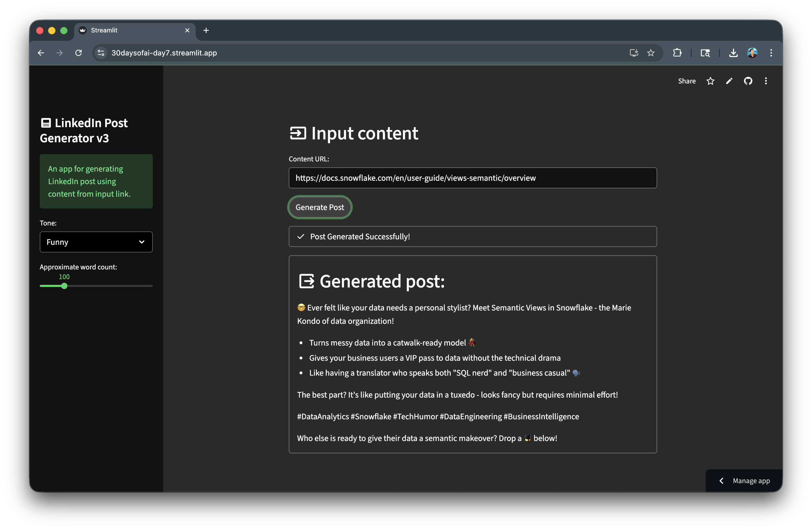The height and width of the screenshot is (531, 812).
Task: Bookmark page with Chrome star icon
Action: (651, 53)
